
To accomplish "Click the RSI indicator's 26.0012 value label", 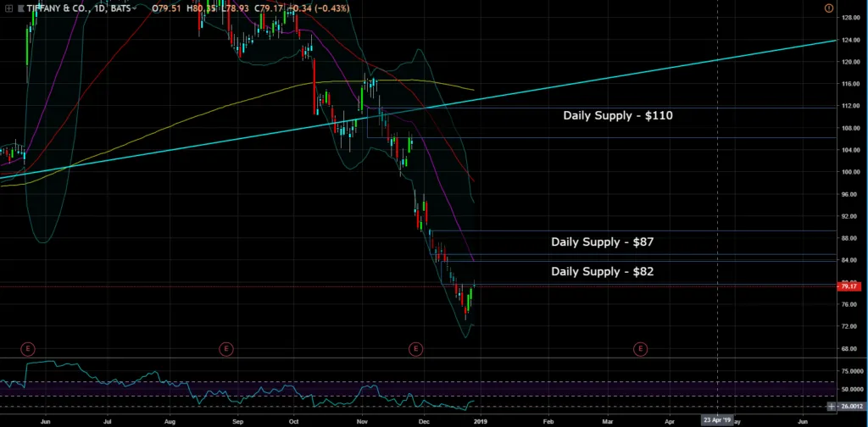I will [851, 408].
